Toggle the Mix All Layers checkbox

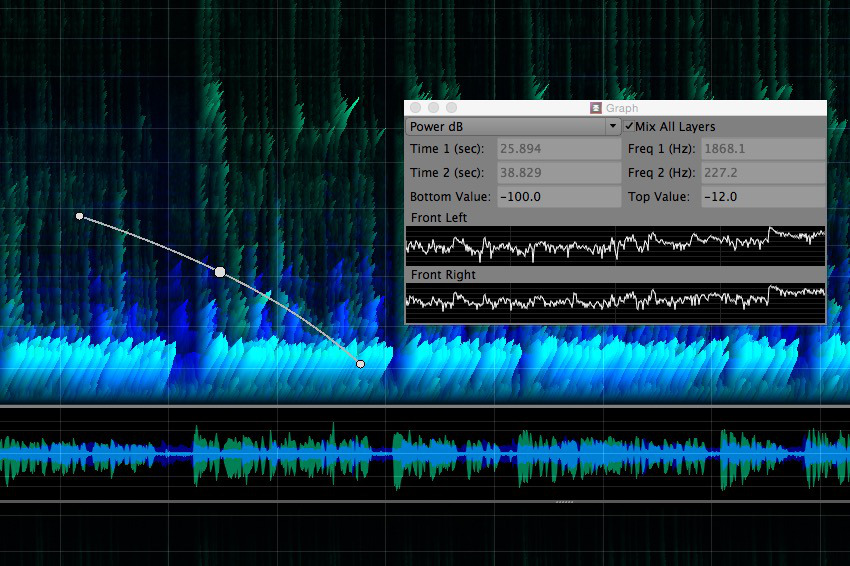pos(631,127)
